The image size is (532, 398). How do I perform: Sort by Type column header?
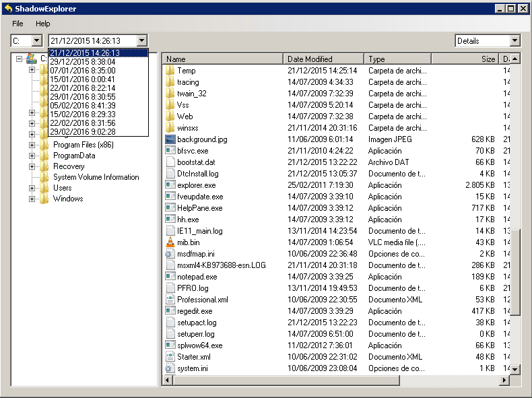tap(397, 59)
